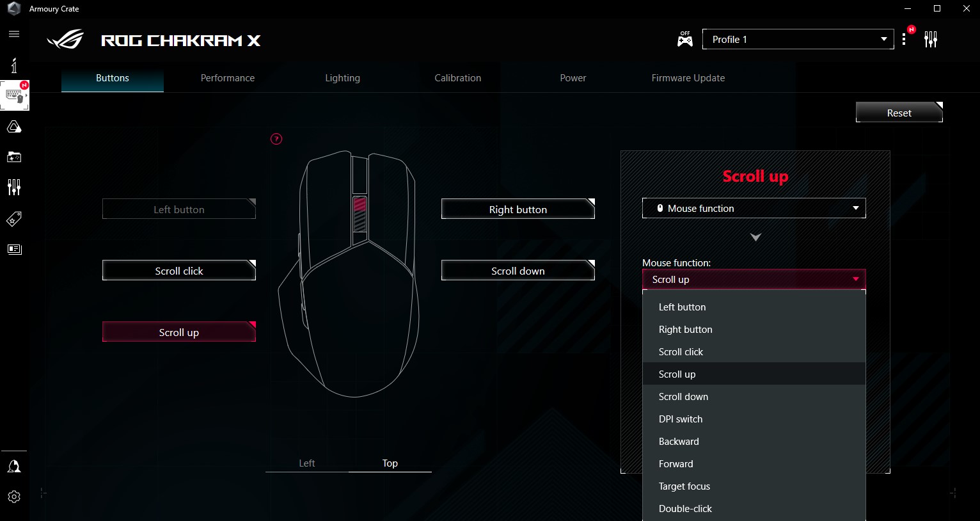Open the Power tab
Image resolution: width=980 pixels, height=521 pixels.
573,78
